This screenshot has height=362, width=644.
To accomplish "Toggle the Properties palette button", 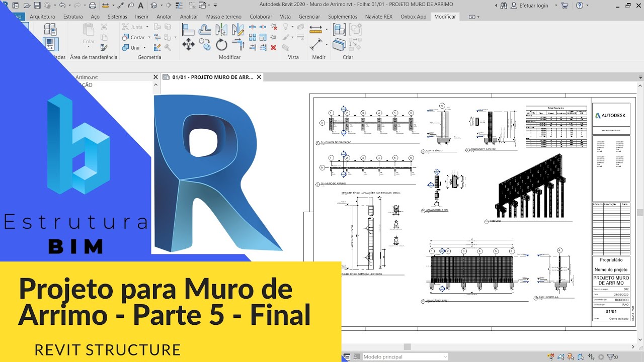I will 50,44.
